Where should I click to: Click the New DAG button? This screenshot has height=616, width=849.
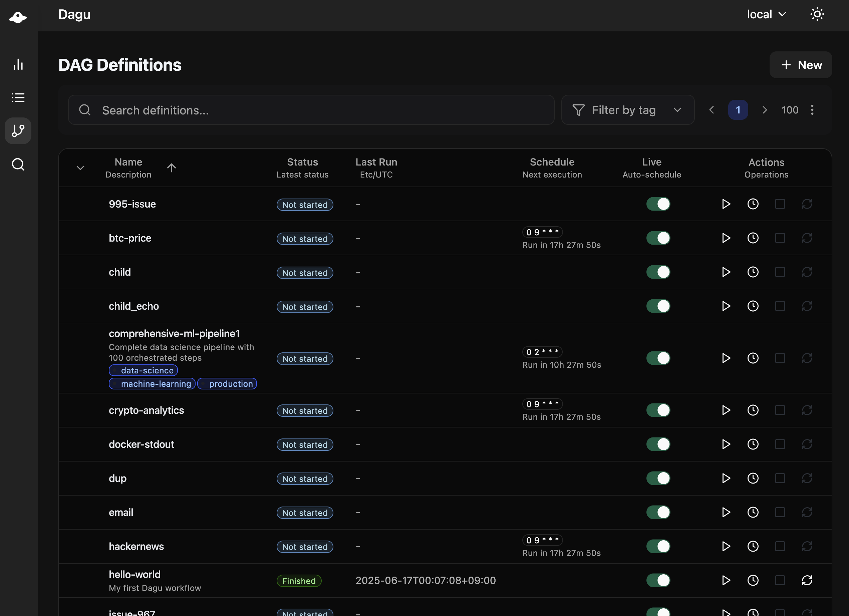coord(801,65)
